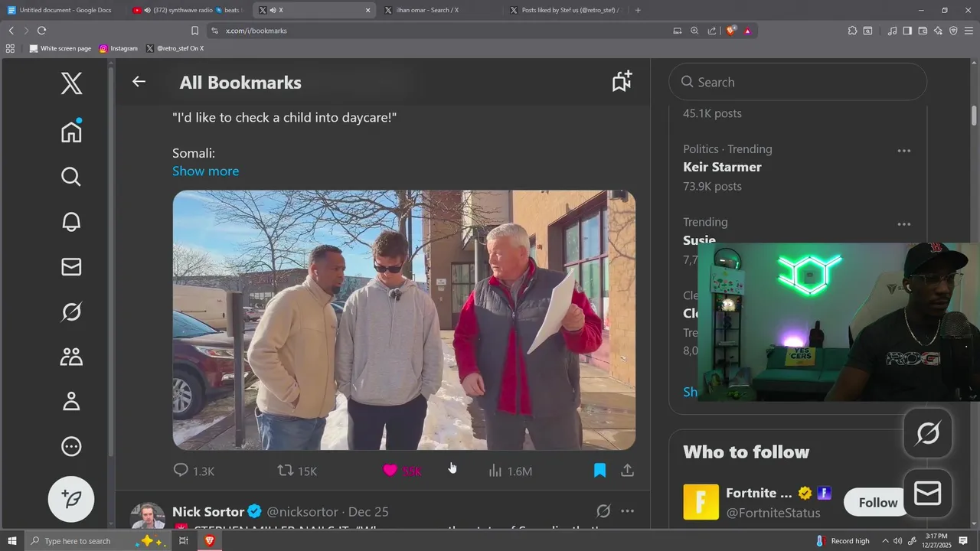Viewport: 980px width, 551px height.
Task: Open Fortnite avatar in Who to follow
Action: [x=701, y=502]
